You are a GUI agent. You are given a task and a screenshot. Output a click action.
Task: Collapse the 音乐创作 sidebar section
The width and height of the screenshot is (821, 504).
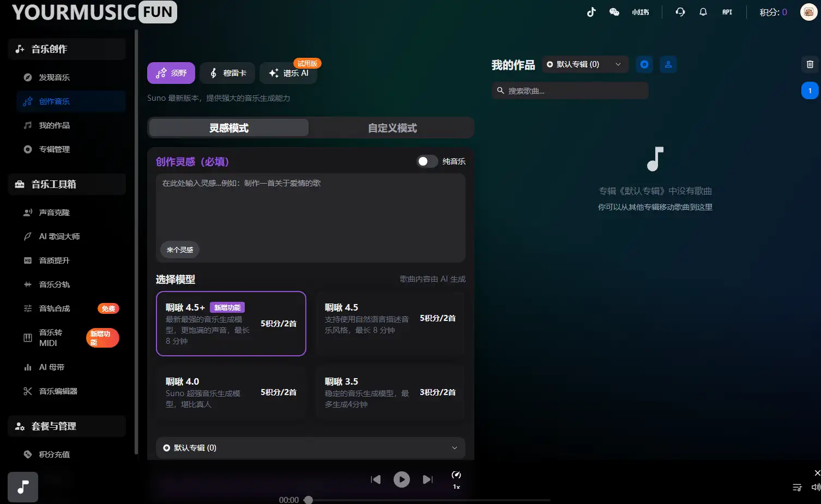coord(67,49)
